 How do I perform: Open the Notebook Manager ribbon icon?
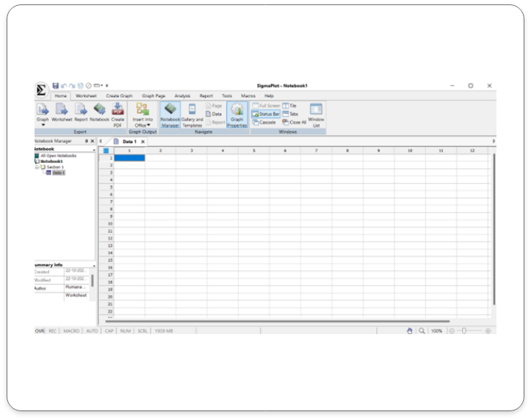170,110
